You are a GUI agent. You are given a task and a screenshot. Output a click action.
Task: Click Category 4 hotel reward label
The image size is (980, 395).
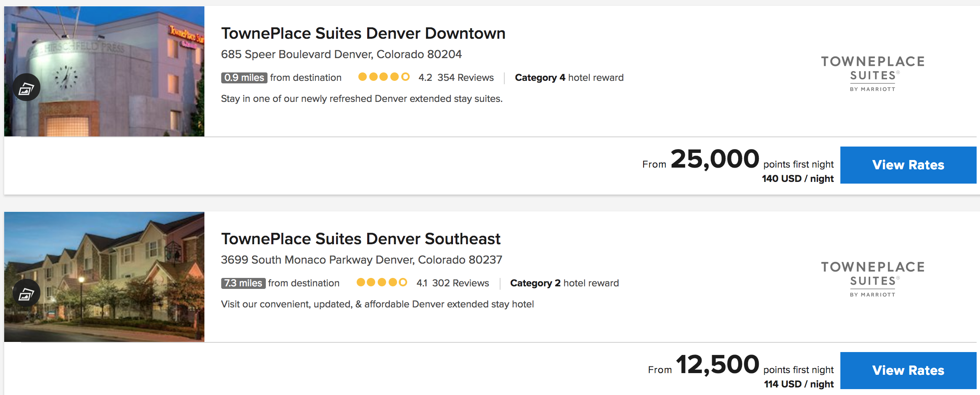[569, 77]
